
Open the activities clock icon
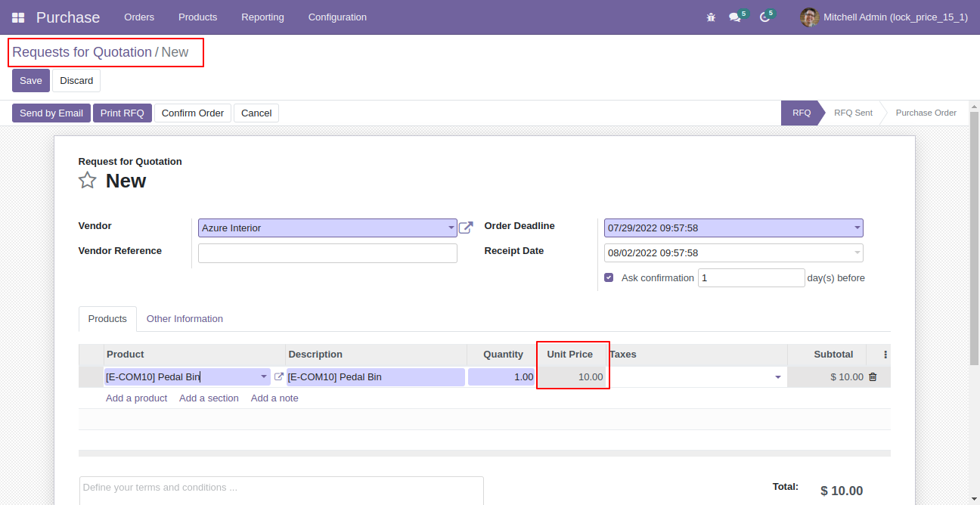point(764,17)
